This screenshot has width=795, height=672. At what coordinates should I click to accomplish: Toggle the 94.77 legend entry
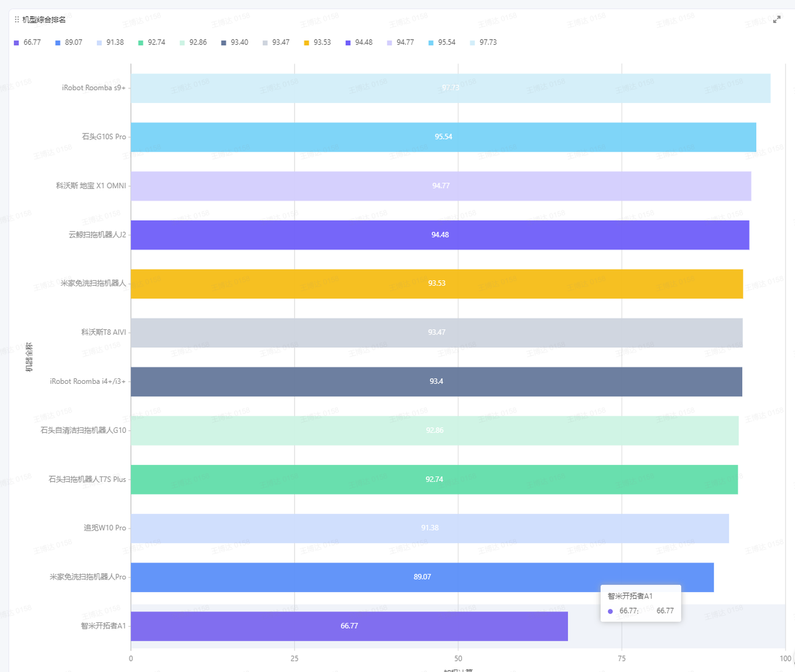coord(401,42)
